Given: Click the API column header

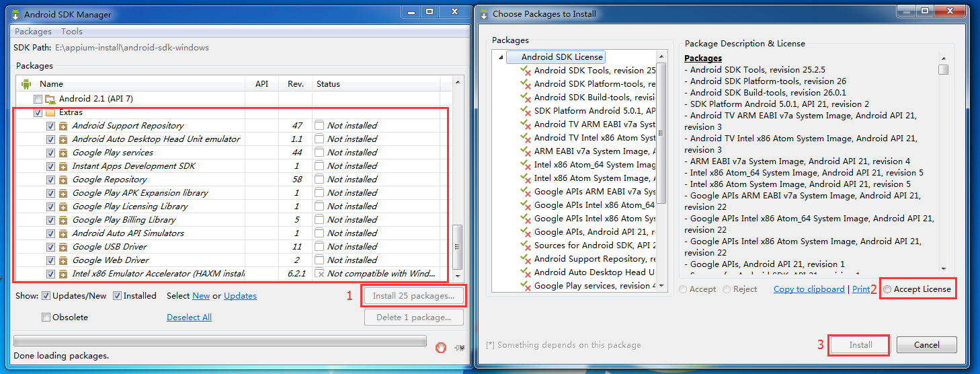Looking at the screenshot, I should pyautogui.click(x=262, y=84).
